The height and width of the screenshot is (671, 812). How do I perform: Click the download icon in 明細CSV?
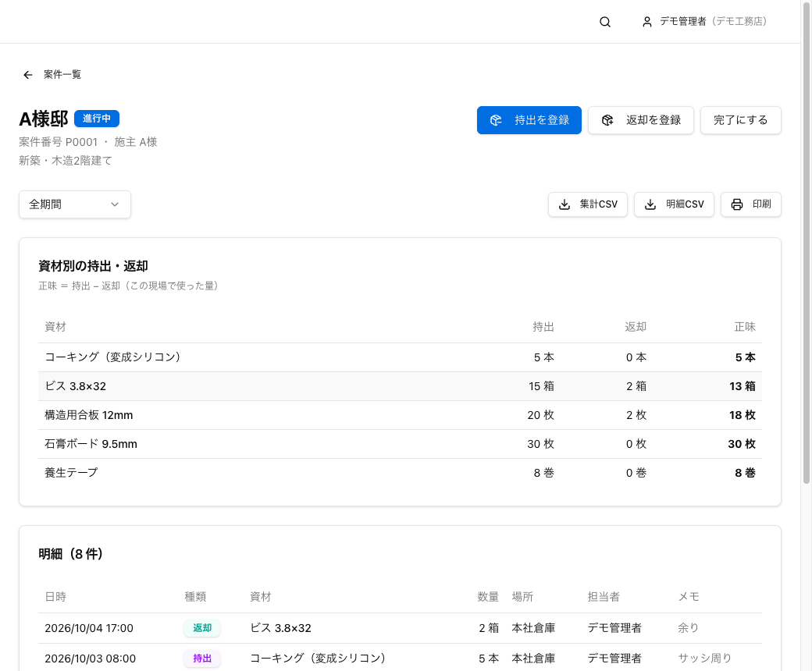650,204
